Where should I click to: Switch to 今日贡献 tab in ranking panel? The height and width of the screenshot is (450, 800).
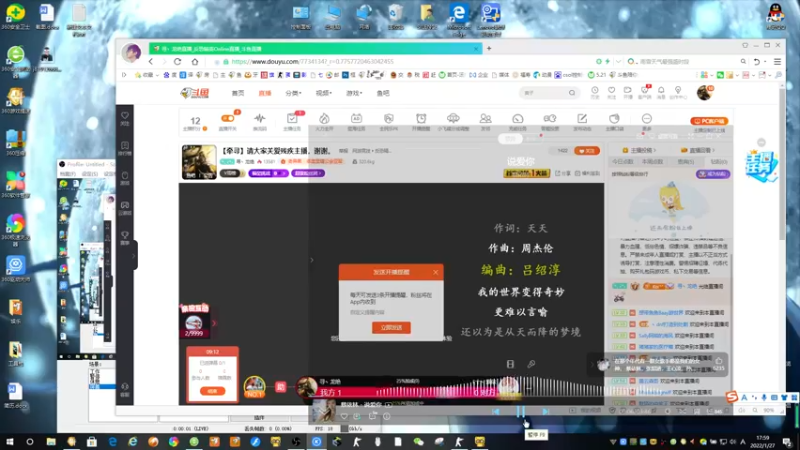(x=622, y=162)
